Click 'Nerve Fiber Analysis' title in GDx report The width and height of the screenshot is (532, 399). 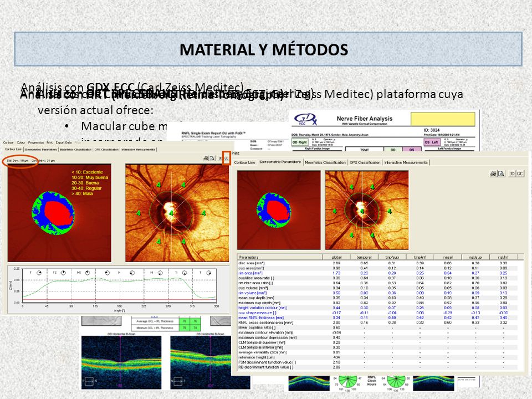coord(365,119)
